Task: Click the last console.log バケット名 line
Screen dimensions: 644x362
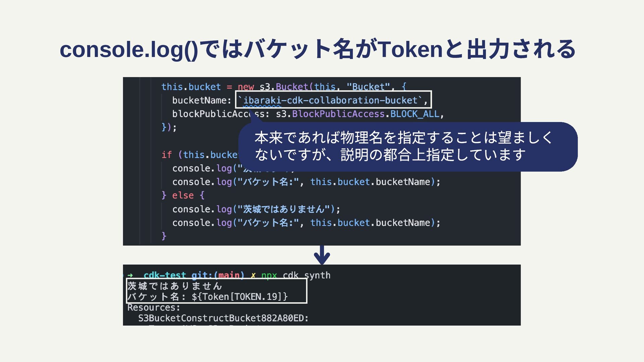Action: [x=306, y=223]
